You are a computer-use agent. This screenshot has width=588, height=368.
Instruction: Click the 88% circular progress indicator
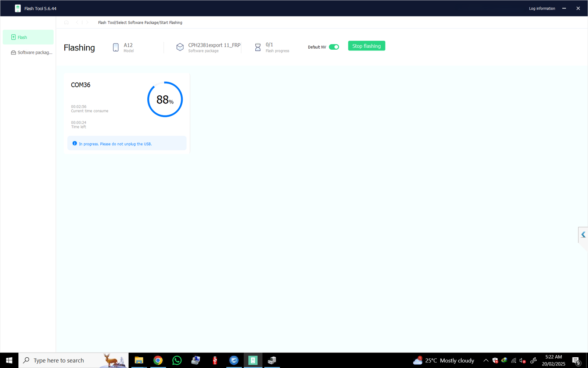tap(165, 99)
